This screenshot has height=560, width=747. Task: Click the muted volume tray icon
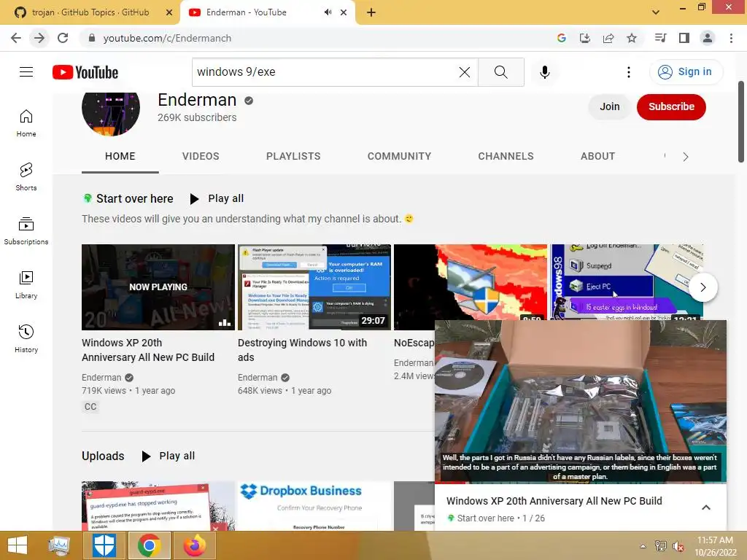pos(678,546)
